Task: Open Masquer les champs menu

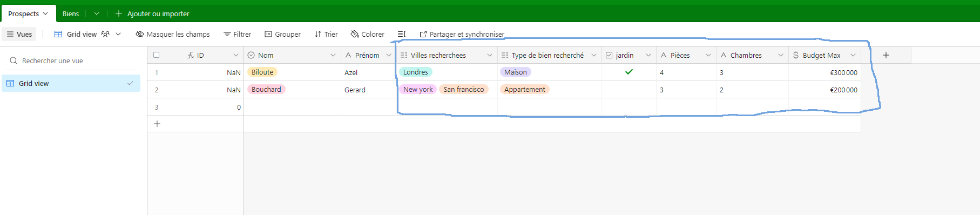Action: click(173, 34)
